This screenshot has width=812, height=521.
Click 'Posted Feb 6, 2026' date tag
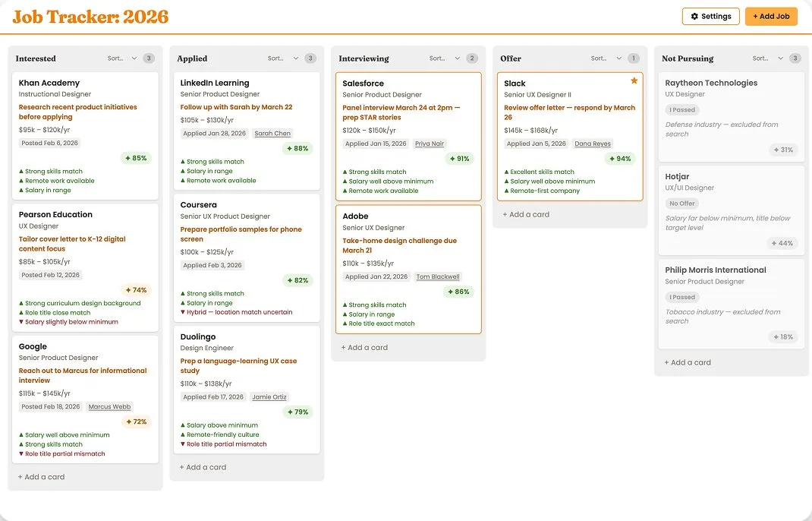point(50,143)
